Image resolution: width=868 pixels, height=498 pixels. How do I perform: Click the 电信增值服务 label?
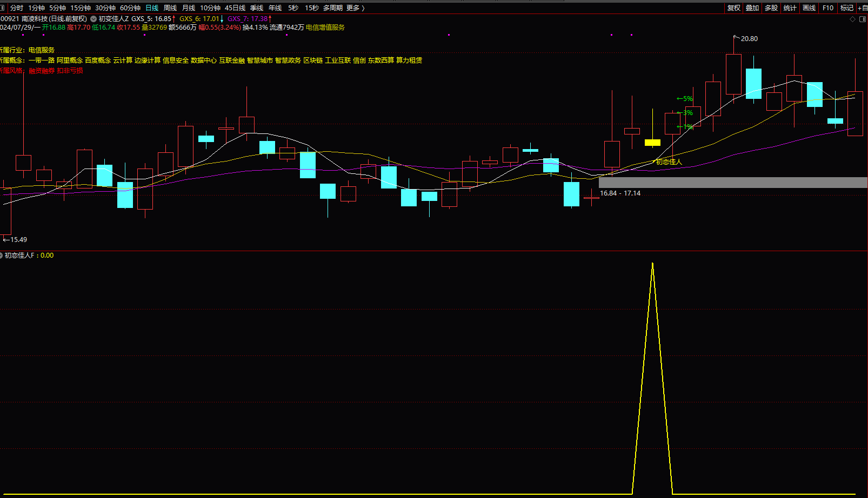tap(325, 28)
